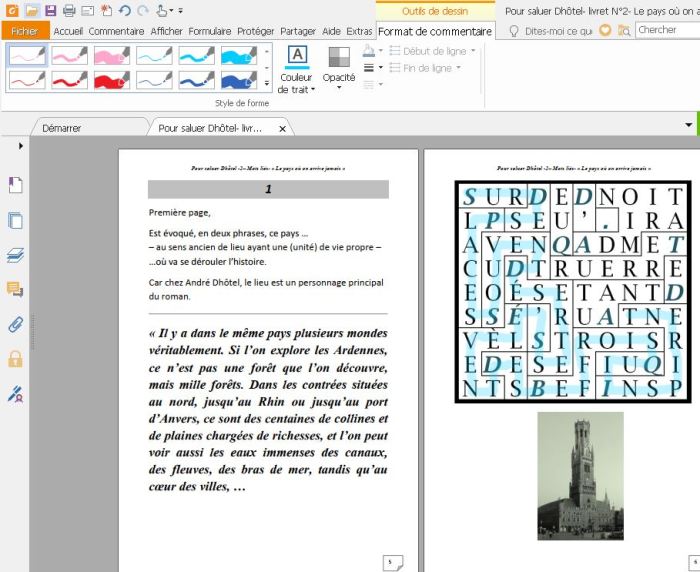Create a new PDF with the starred page icon
700x572 pixels.
pos(106,10)
